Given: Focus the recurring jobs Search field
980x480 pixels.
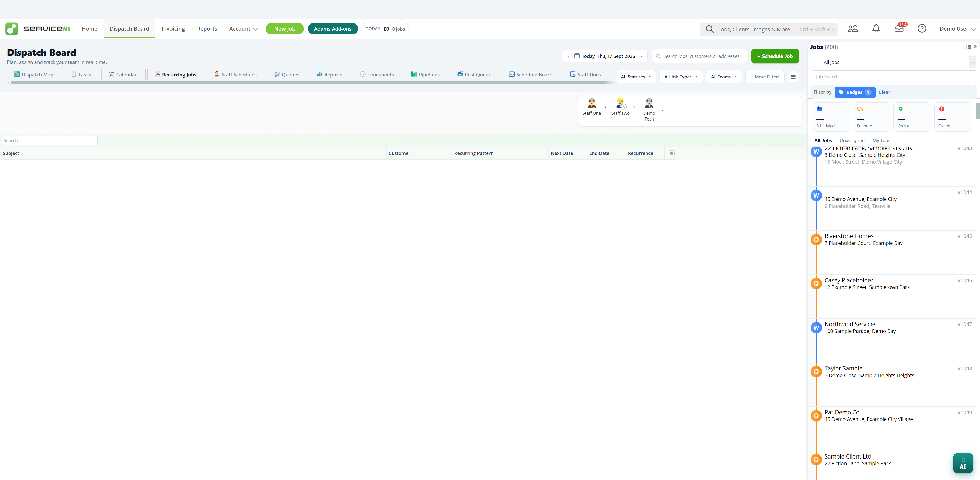Looking at the screenshot, I should coord(50,141).
